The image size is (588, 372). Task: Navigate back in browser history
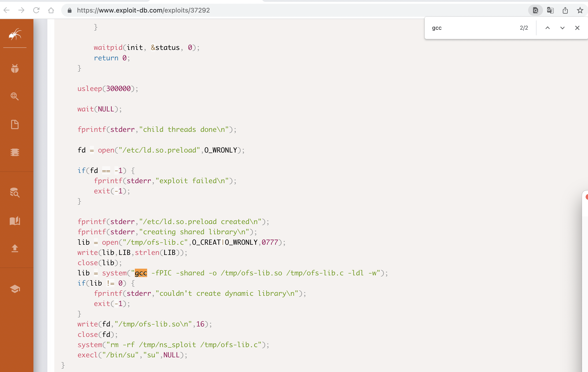6,10
